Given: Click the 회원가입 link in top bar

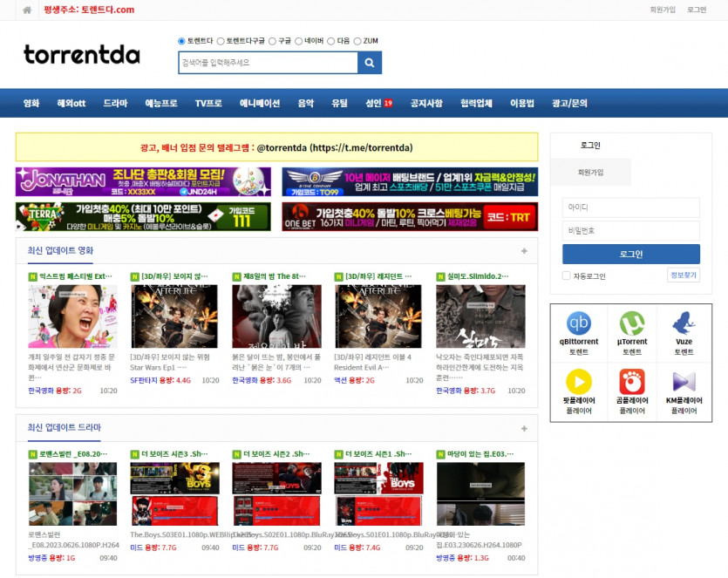Looking at the screenshot, I should pos(663,10).
